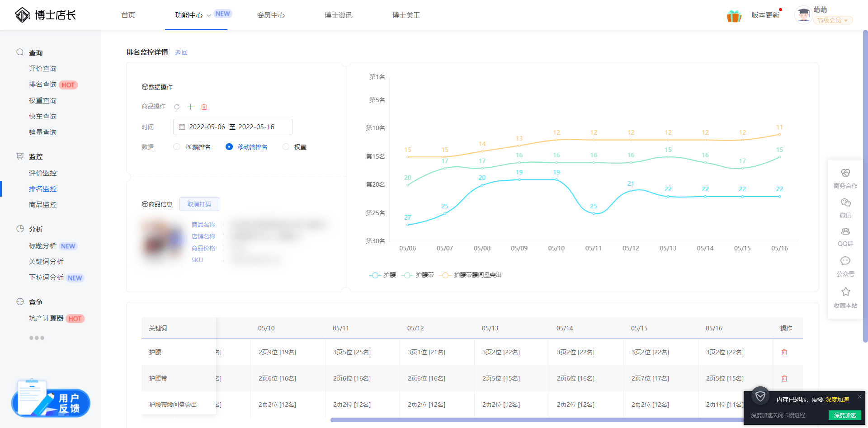Open the gift box icon in header

734,16
